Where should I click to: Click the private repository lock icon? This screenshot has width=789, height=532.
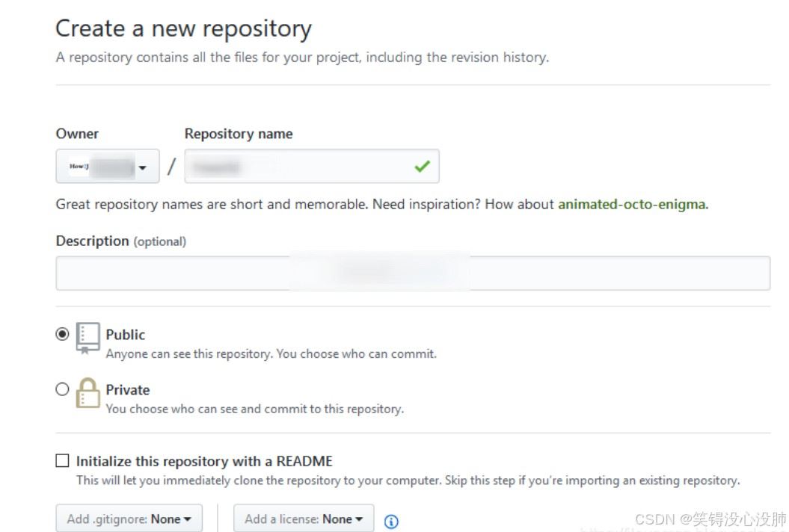click(x=88, y=392)
